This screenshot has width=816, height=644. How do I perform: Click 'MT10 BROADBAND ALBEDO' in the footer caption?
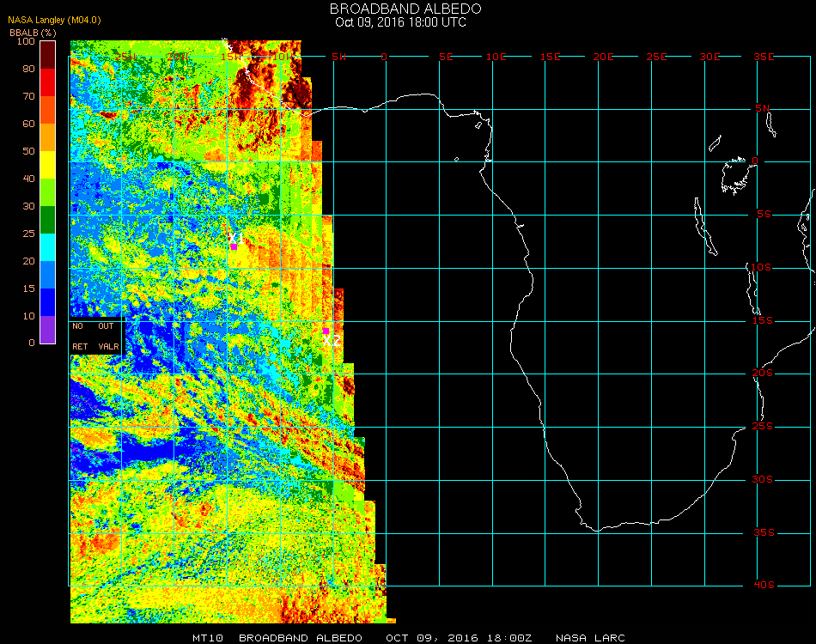(277, 638)
